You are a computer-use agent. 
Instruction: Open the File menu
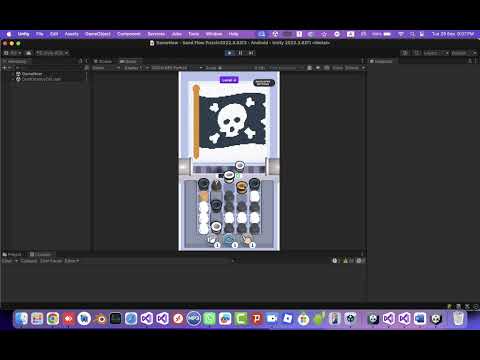tap(40, 34)
